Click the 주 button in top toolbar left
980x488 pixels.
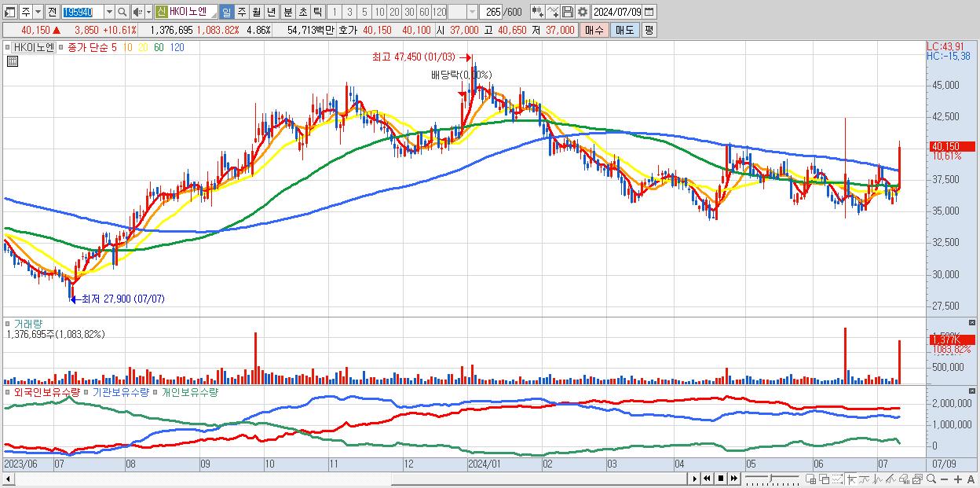click(x=26, y=12)
